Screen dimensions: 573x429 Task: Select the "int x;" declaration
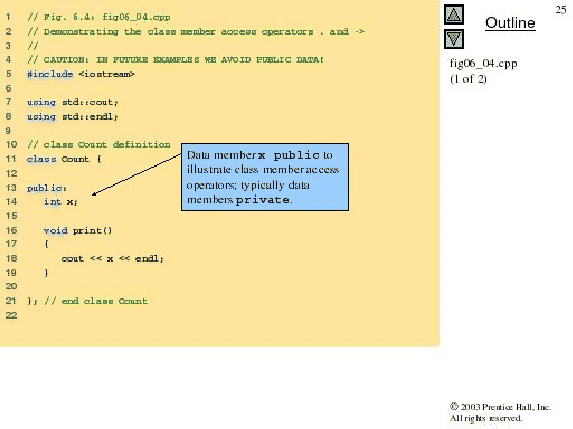pyautogui.click(x=61, y=202)
